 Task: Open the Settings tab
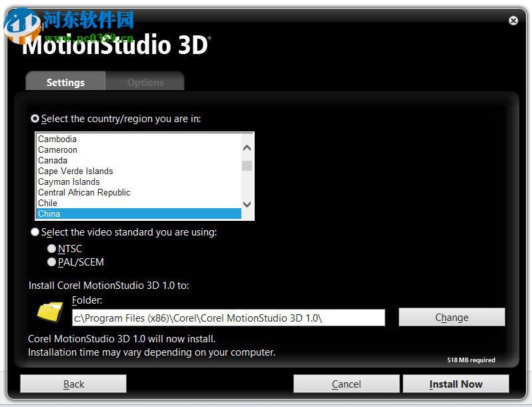(65, 81)
